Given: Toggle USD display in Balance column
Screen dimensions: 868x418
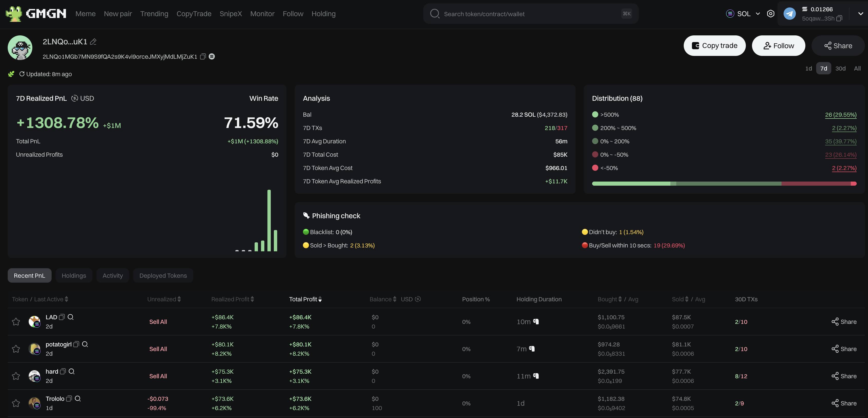Looking at the screenshot, I should click(x=410, y=299).
